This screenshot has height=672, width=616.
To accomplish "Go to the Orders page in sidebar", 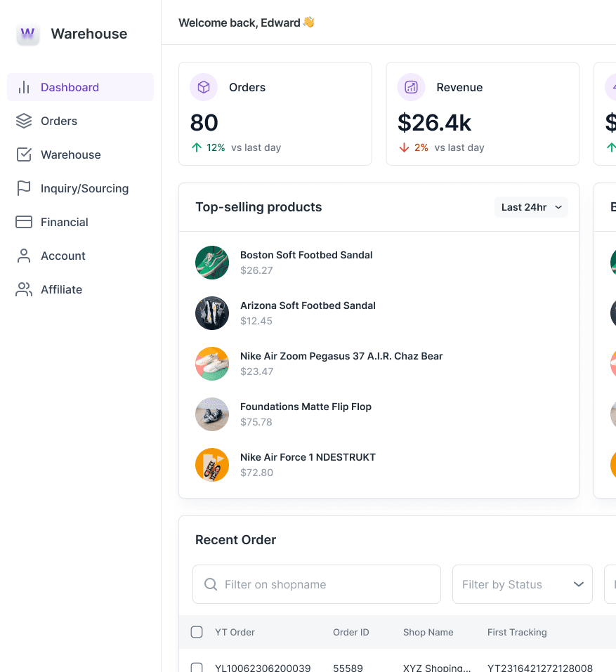I will point(81,121).
